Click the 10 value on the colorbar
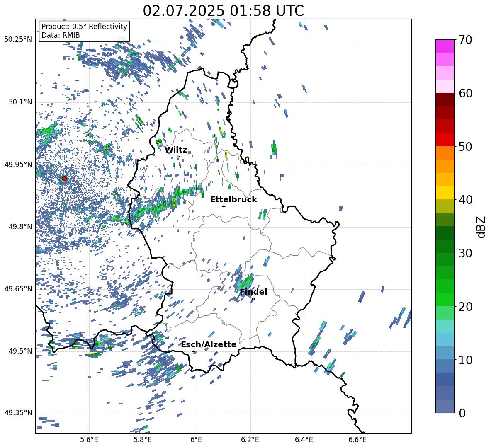 465,360
